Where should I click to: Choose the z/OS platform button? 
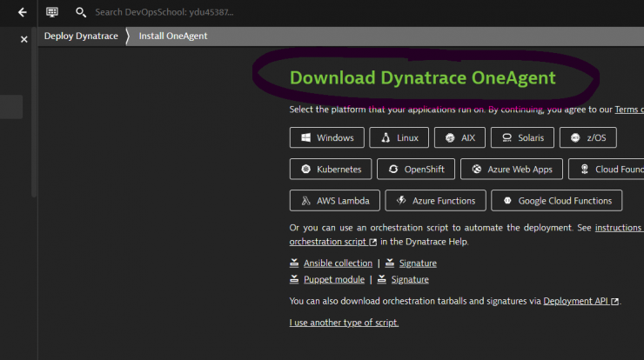(588, 137)
